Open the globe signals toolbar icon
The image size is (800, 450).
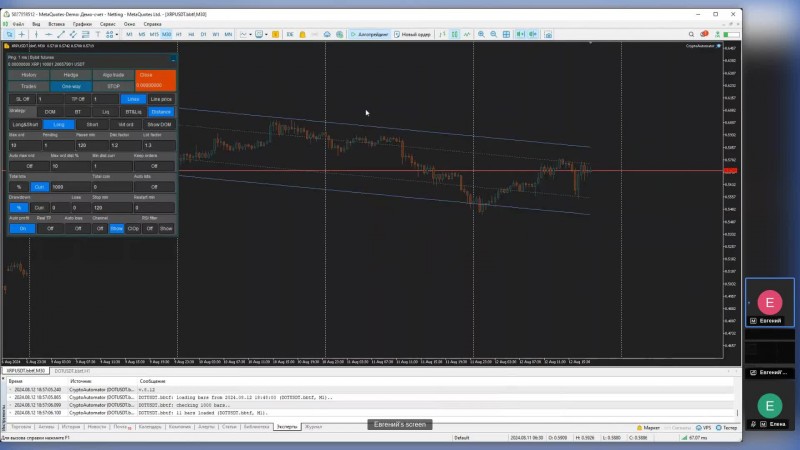[x=339, y=34]
